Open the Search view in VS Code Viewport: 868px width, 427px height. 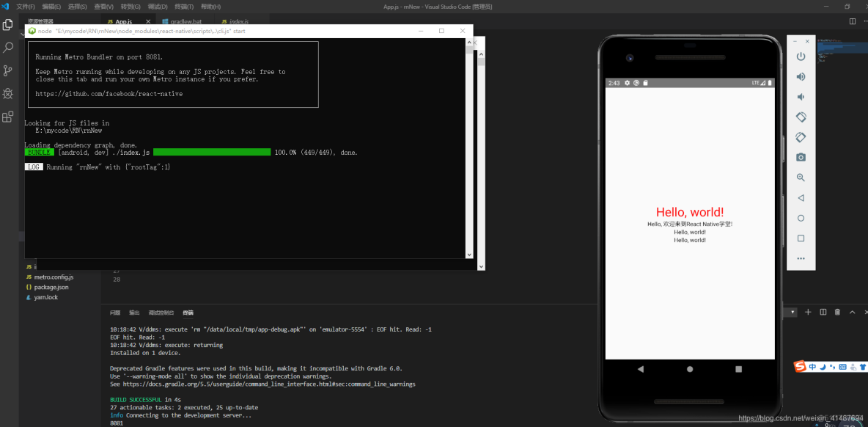click(8, 46)
